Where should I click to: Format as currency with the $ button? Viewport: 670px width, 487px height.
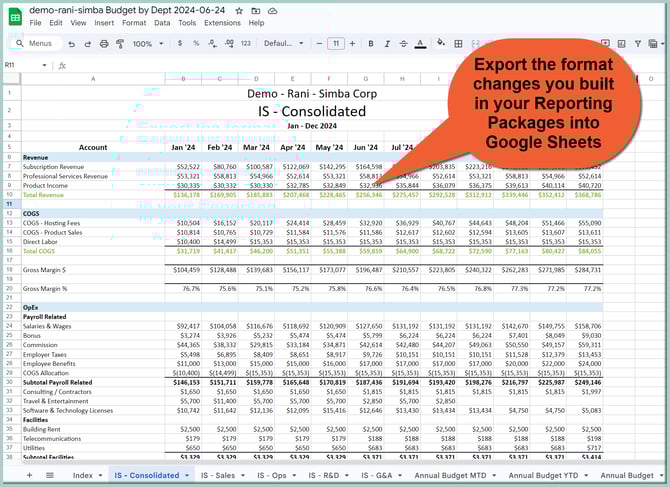[180, 44]
